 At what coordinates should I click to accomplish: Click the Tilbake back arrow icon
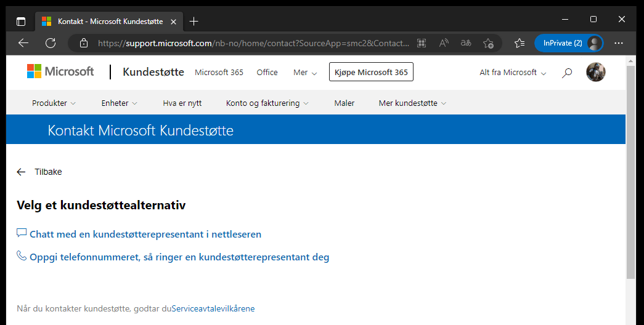pyautogui.click(x=21, y=172)
